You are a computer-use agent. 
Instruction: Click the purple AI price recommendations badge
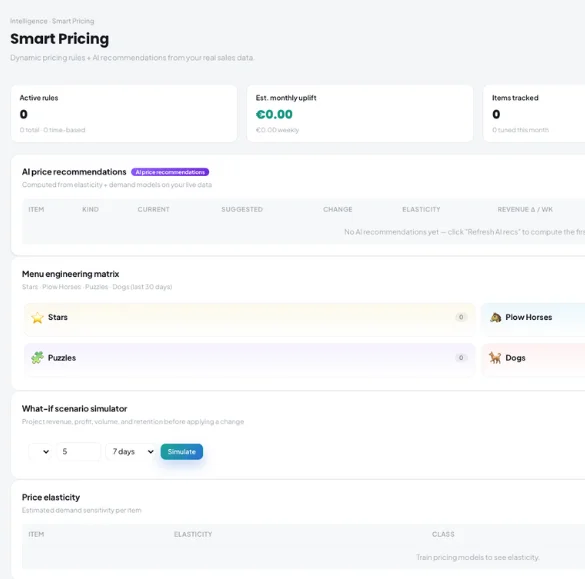[170, 172]
